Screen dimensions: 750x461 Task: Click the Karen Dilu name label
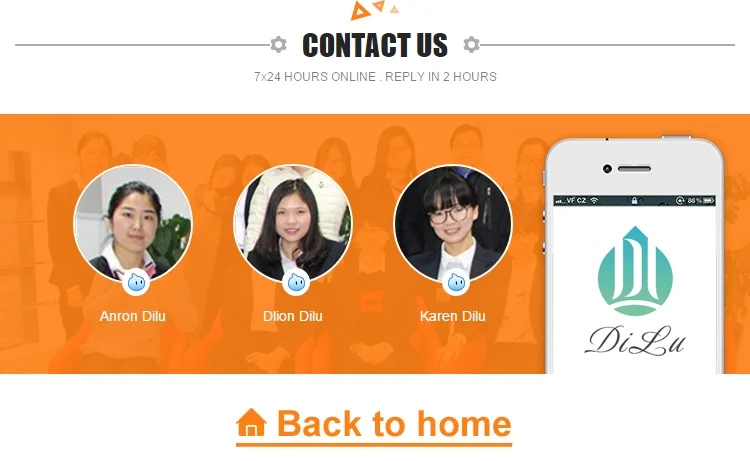tap(452, 316)
